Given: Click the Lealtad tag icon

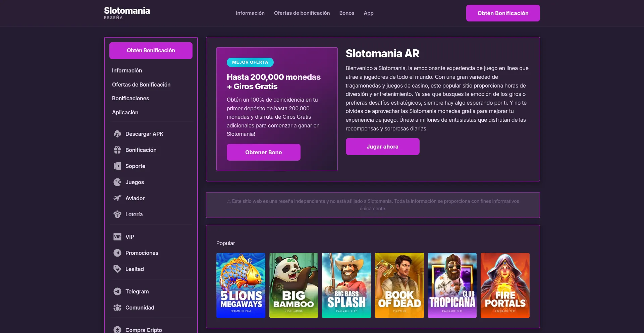Looking at the screenshot, I should [x=117, y=269].
